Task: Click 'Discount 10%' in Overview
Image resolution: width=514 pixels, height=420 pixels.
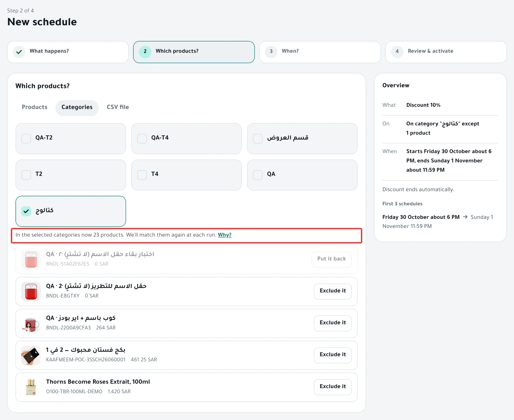Action: 423,105
